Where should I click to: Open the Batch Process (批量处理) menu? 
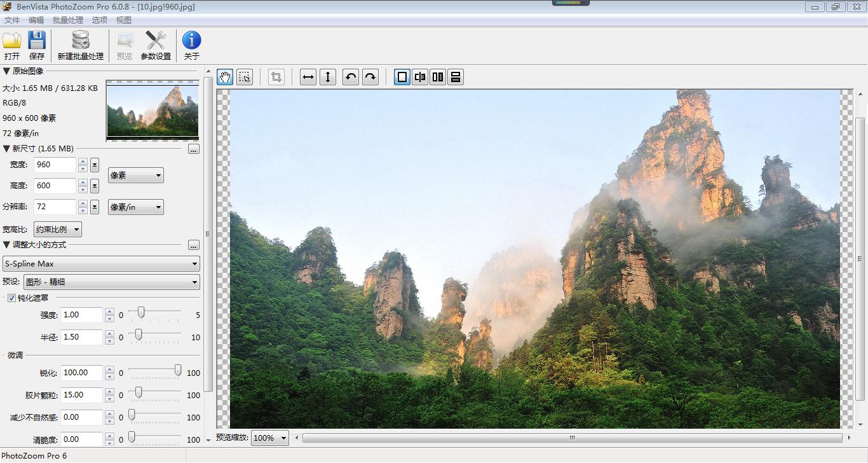[x=68, y=20]
